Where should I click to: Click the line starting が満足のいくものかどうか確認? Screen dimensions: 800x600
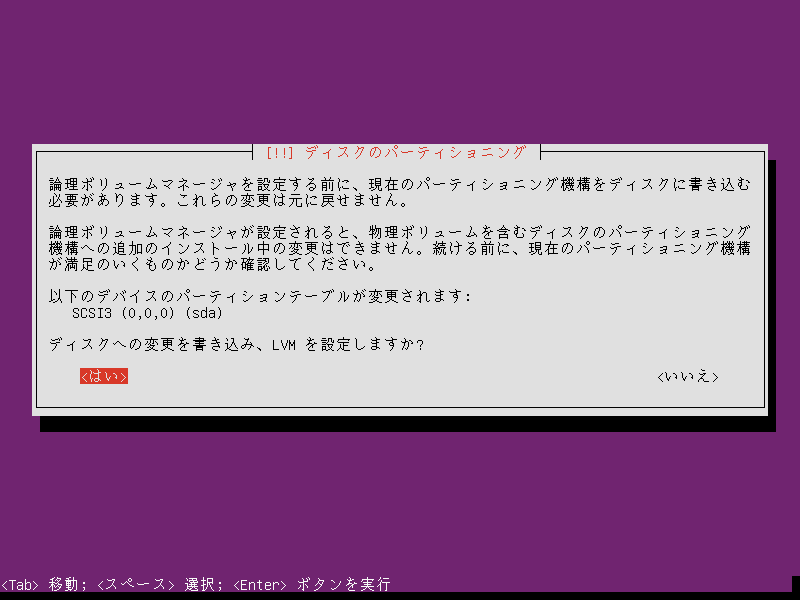click(213, 264)
